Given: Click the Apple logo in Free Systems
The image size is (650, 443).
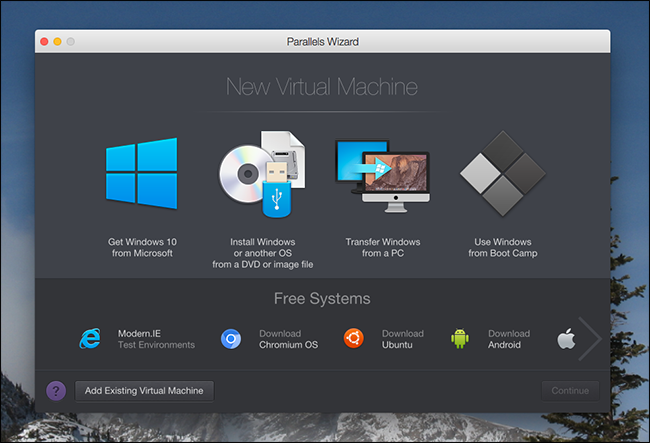Looking at the screenshot, I should (566, 339).
